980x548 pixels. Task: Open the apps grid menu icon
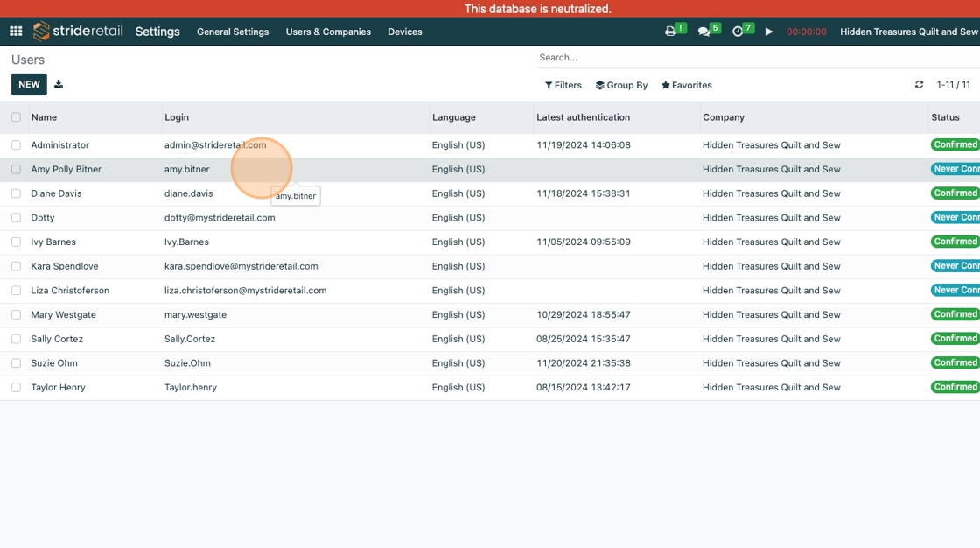[17, 32]
